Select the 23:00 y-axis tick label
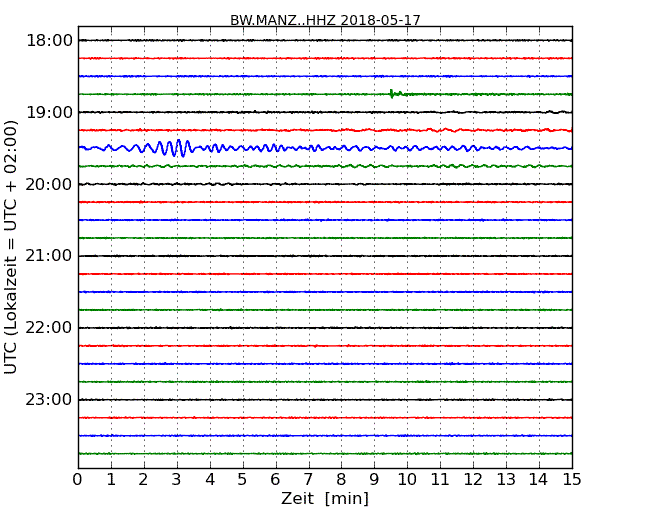 [x=49, y=400]
